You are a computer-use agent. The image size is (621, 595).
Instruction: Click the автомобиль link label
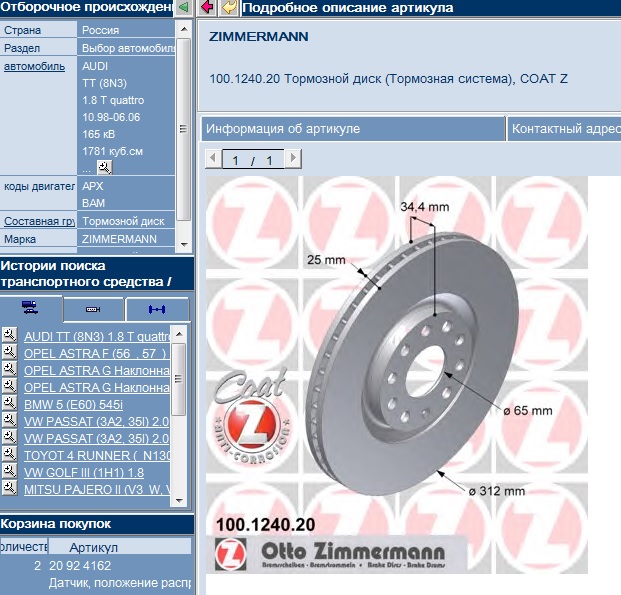tap(34, 66)
